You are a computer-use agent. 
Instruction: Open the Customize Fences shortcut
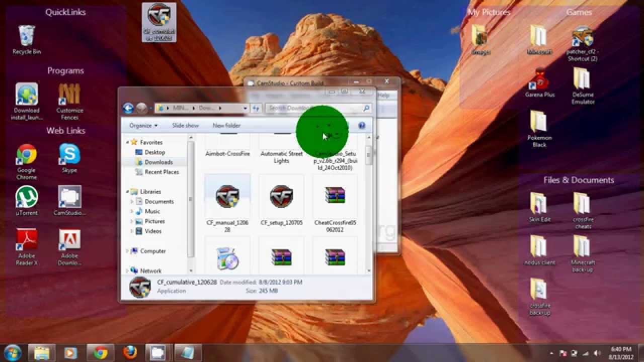(69, 102)
